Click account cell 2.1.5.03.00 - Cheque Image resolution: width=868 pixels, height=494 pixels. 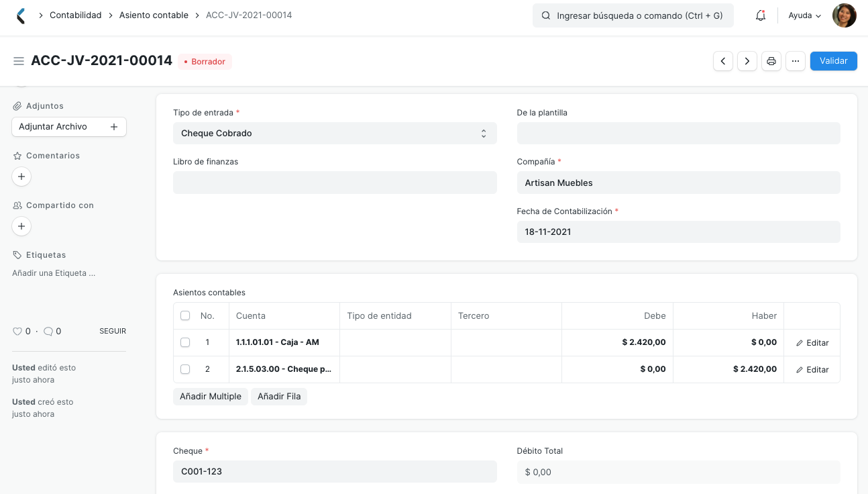(x=284, y=369)
